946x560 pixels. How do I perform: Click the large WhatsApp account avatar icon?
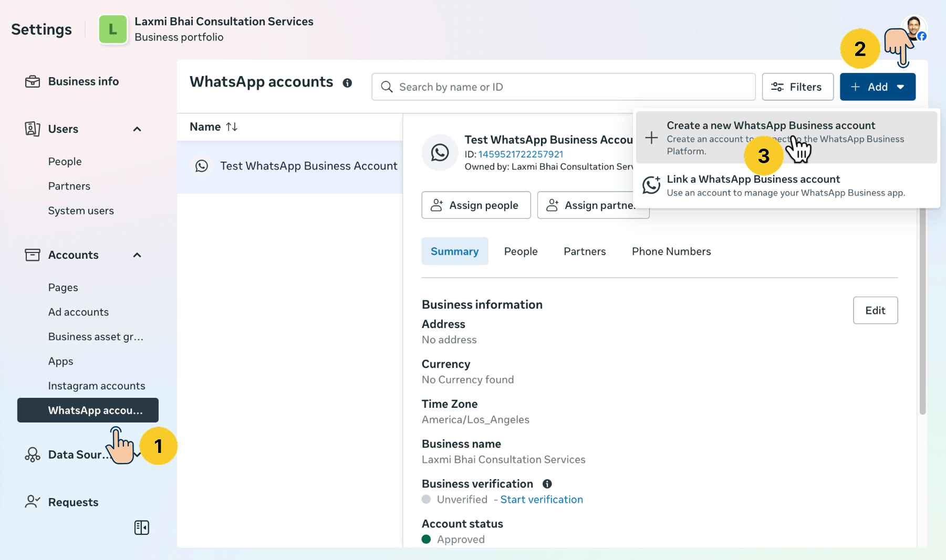pos(440,153)
